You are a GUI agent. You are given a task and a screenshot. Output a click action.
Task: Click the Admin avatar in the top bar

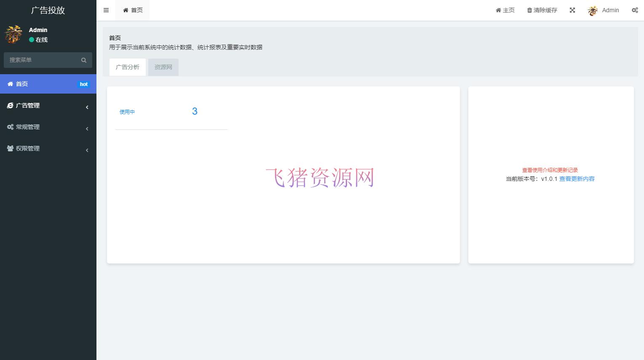[x=592, y=10]
